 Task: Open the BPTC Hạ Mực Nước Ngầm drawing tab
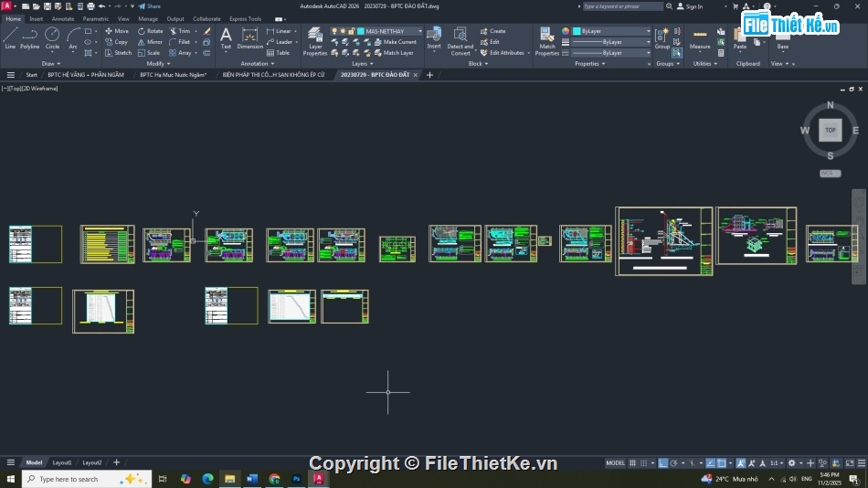(x=173, y=75)
